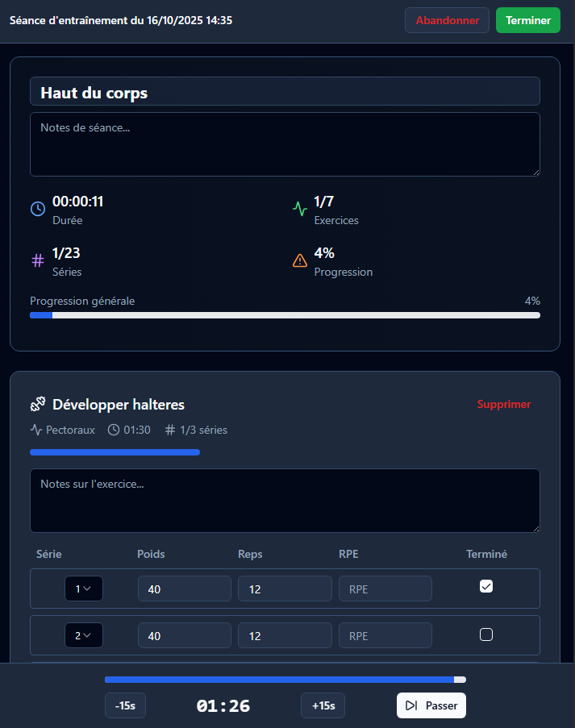Viewport: 575px width, 728px height.
Task: Open the série 1 number dropdown
Action: coord(84,589)
